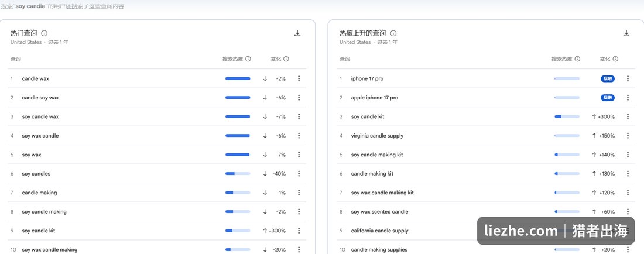The height and width of the screenshot is (254, 644).
Task: Open more options for candle making row
Action: tap(299, 193)
